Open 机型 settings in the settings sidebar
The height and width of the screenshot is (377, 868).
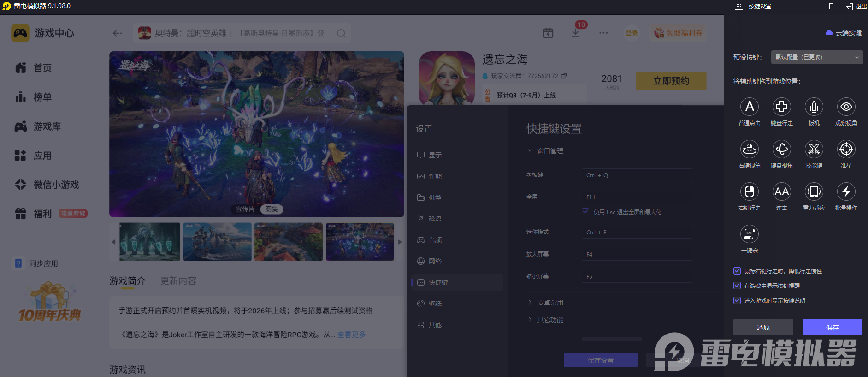pos(457,197)
